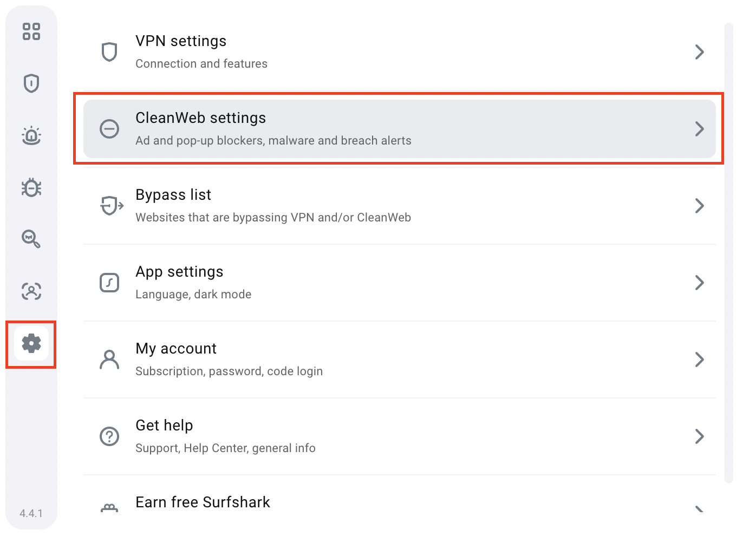Click the blocker icon beside CleanWeb settings

(109, 129)
